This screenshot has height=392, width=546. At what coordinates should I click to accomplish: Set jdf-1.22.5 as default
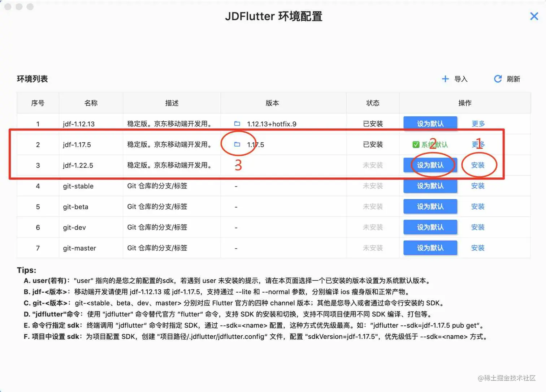point(430,165)
